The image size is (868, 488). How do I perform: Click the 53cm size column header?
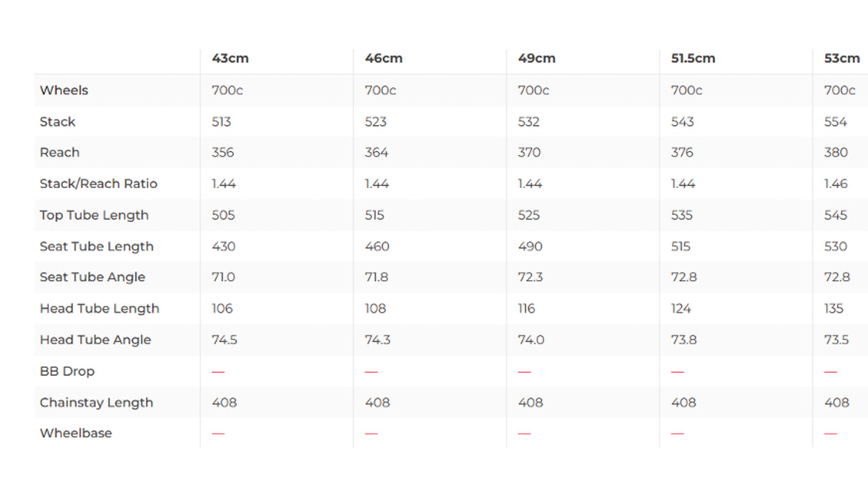pyautogui.click(x=842, y=59)
